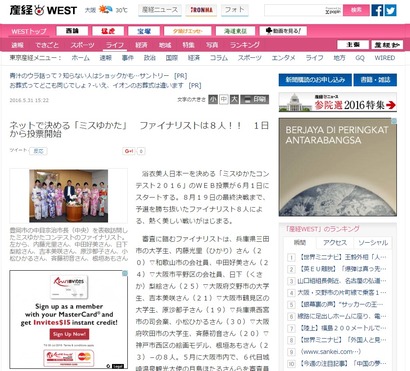This screenshot has height=371, width=410.
Task: Click the 西論 white button
Action: click(x=72, y=31)
